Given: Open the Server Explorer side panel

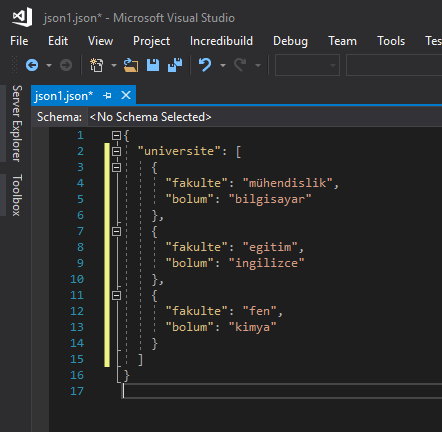Looking at the screenshot, I should click(x=17, y=123).
